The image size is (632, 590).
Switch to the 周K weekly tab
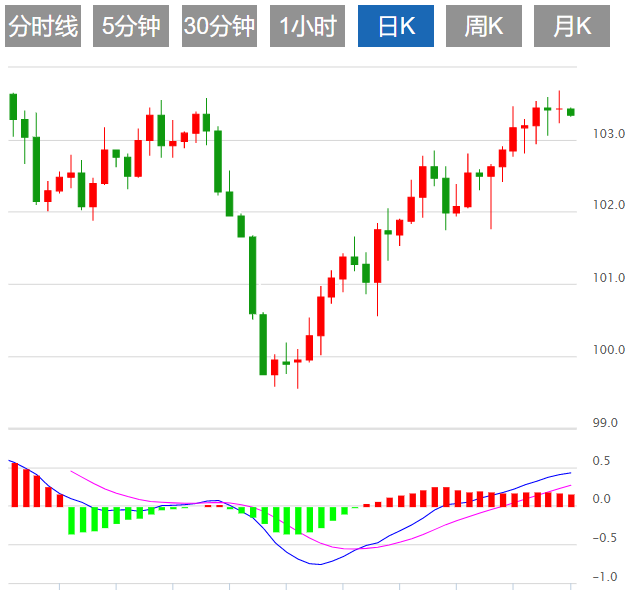484,26
